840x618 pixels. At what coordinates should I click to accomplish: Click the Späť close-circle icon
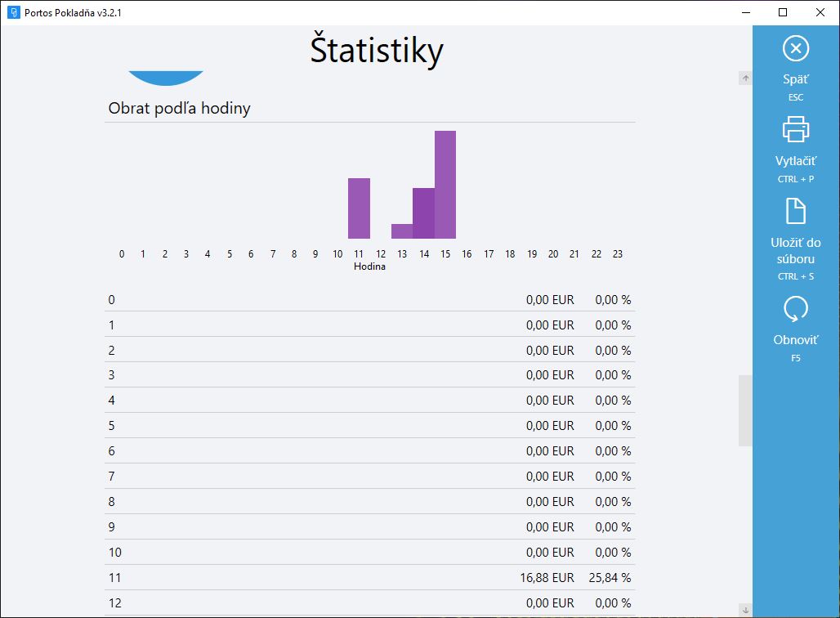tap(796, 49)
